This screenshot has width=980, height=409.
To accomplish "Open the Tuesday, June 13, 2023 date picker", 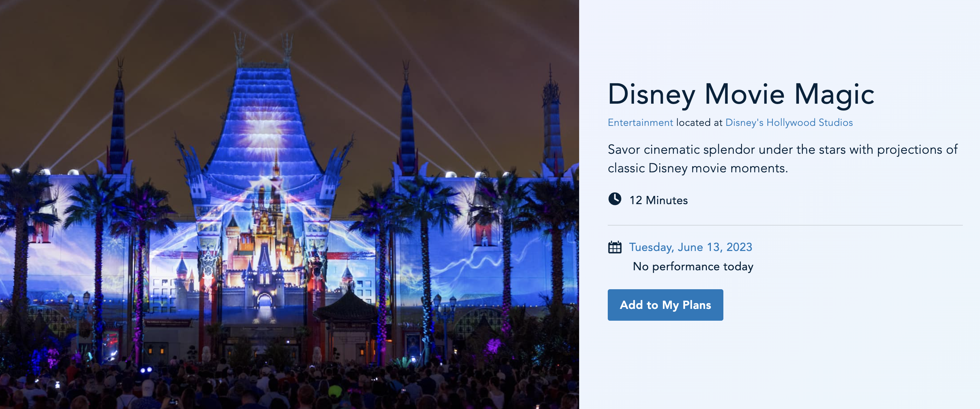I will (x=690, y=247).
